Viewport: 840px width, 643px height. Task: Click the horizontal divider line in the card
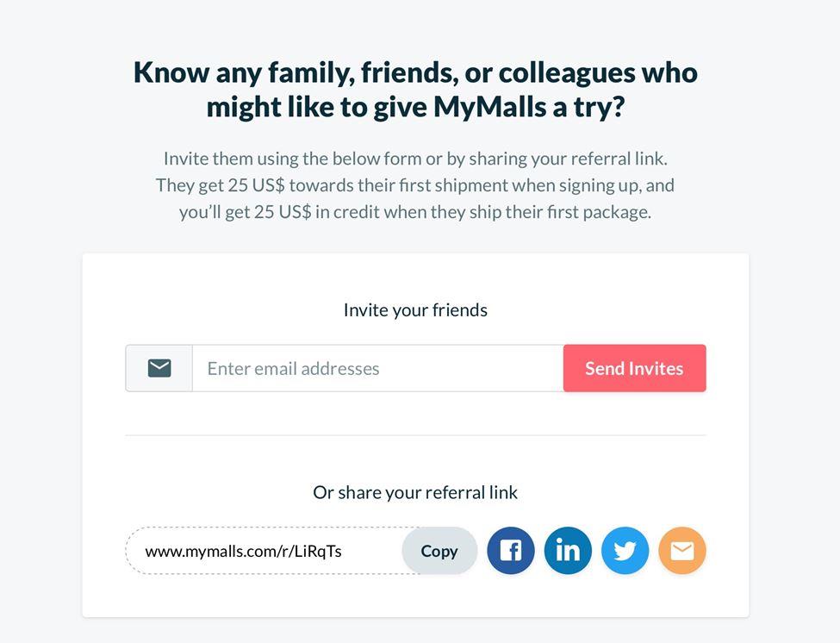click(415, 435)
